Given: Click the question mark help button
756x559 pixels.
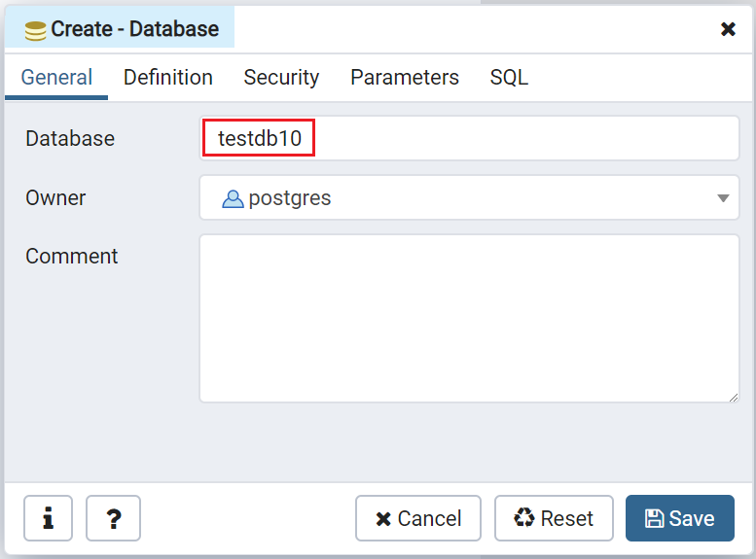Looking at the screenshot, I should pyautogui.click(x=113, y=518).
